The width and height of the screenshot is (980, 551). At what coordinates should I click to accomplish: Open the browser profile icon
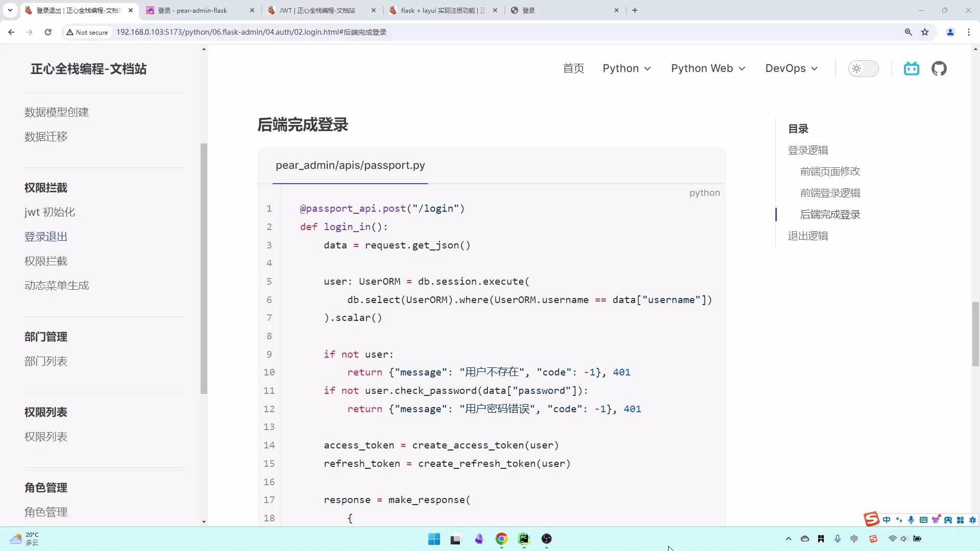coord(950,32)
